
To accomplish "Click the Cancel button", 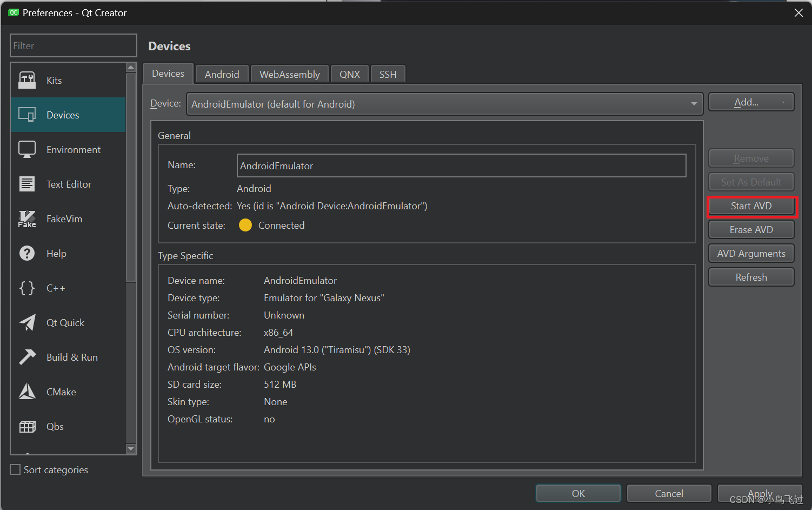I will click(669, 493).
